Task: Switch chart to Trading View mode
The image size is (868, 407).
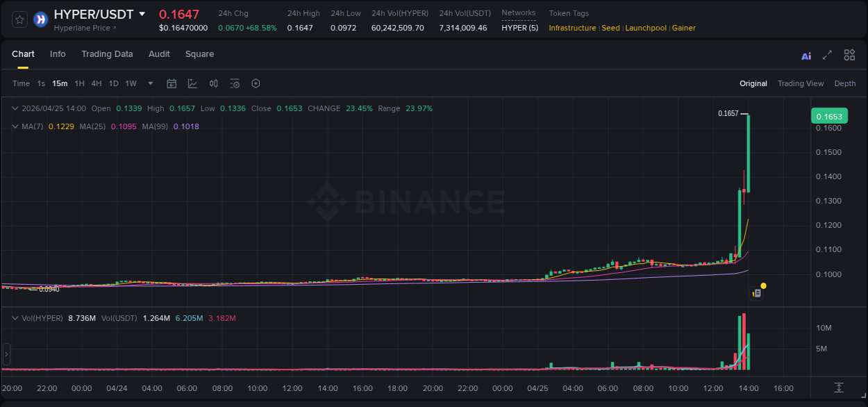Action: tap(800, 83)
